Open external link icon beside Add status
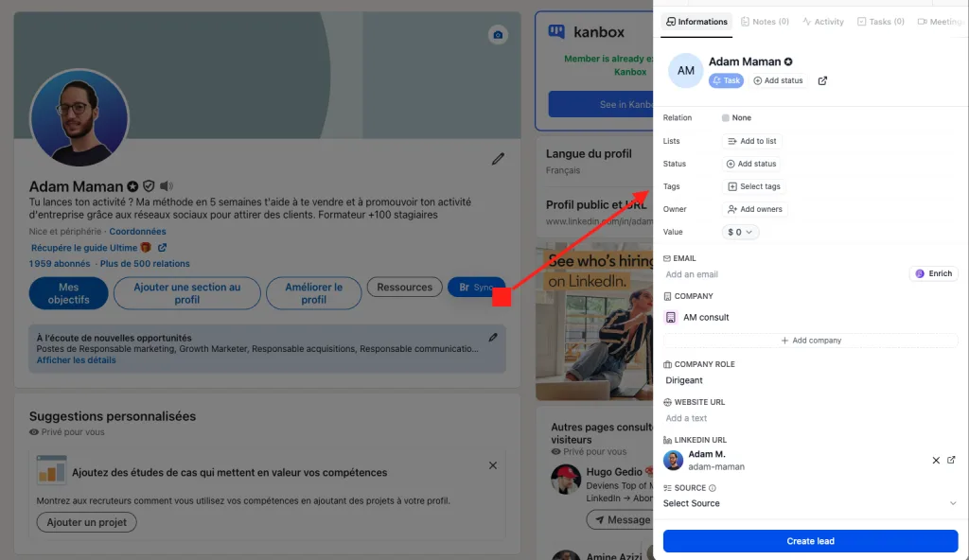The height and width of the screenshot is (560, 969). tap(822, 81)
